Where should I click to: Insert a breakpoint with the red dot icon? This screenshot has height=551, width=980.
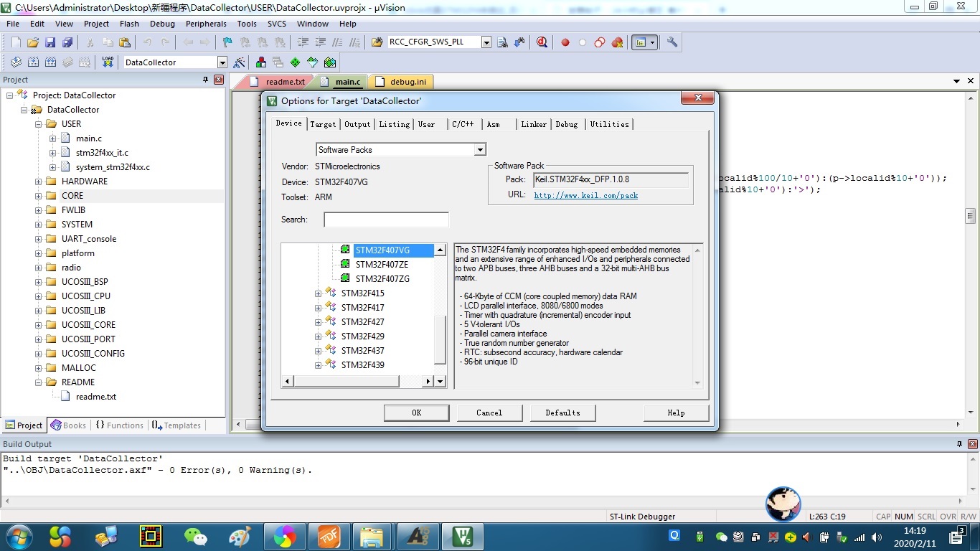pos(565,42)
